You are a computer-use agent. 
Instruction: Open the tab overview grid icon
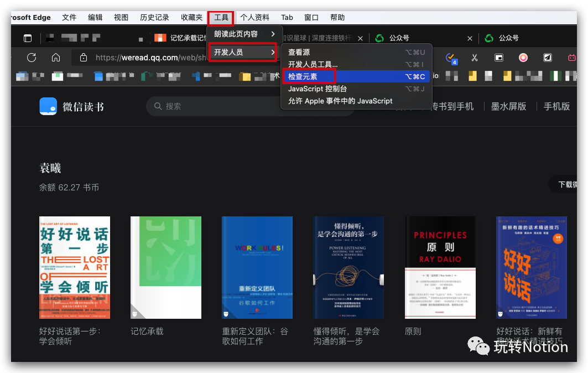(28, 38)
